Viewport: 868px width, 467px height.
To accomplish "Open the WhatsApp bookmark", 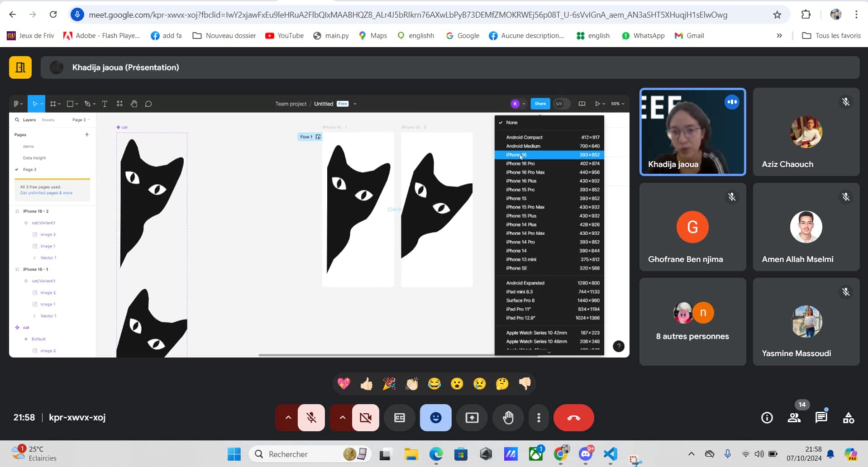I will click(x=643, y=35).
